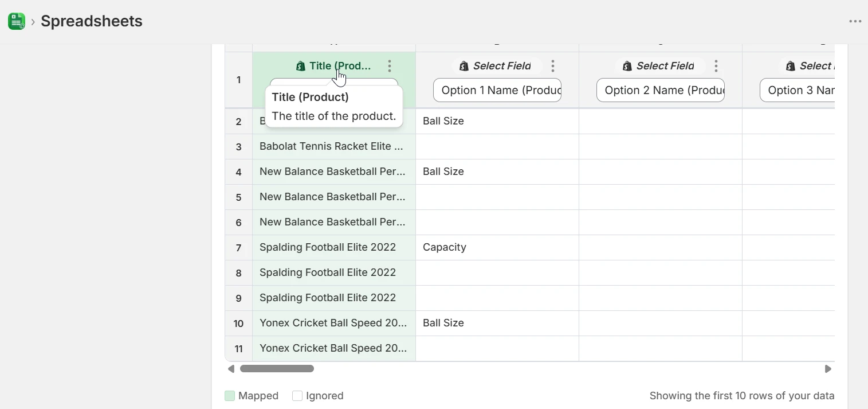The image size is (868, 409).
Task: Click the Option 2 Name (Product) input box
Action: [x=661, y=90]
